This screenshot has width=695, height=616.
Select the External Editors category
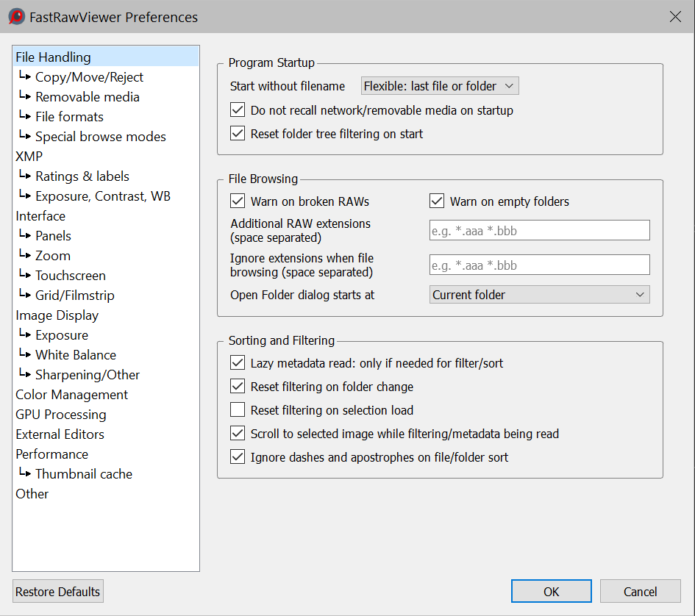tap(60, 434)
